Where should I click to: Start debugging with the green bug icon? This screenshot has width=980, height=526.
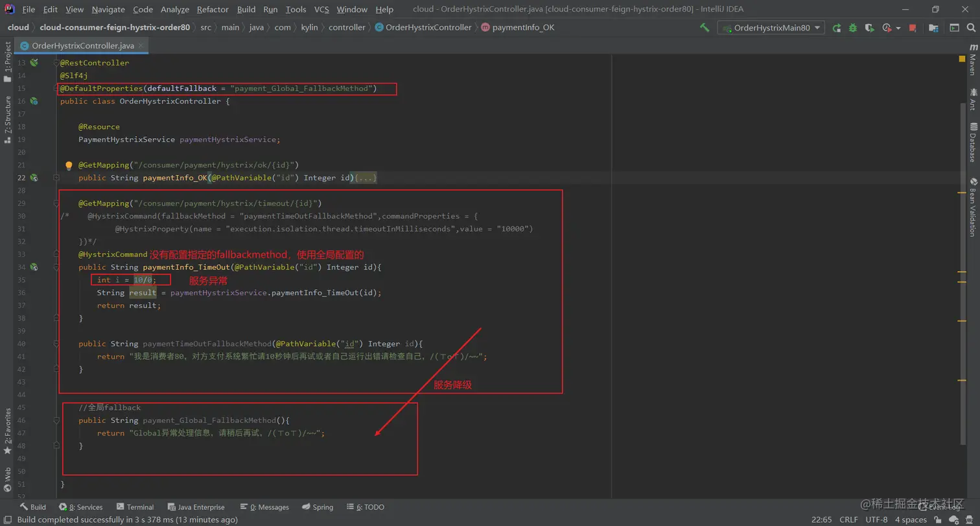[853, 28]
